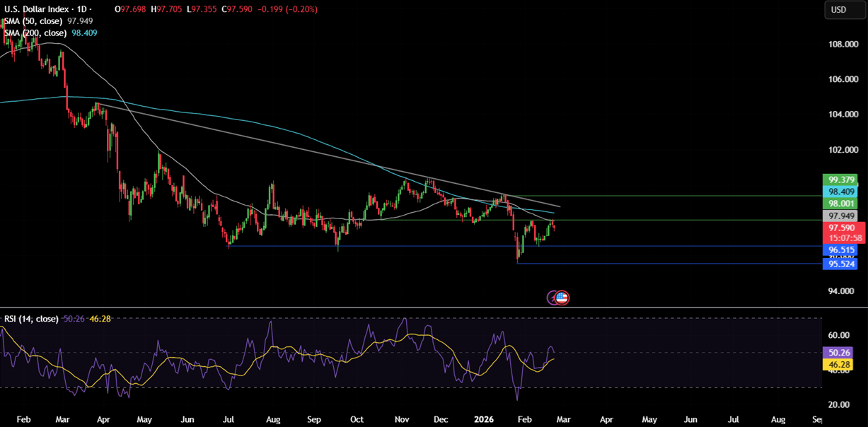Click the 2026 label on the time axis
This screenshot has height=427, width=868.
point(485,419)
